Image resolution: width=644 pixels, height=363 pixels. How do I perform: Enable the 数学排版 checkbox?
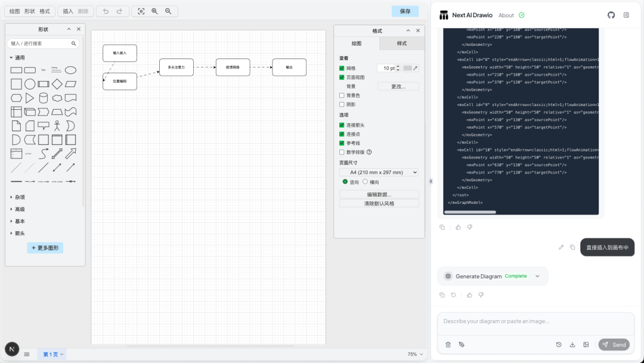[x=342, y=152]
